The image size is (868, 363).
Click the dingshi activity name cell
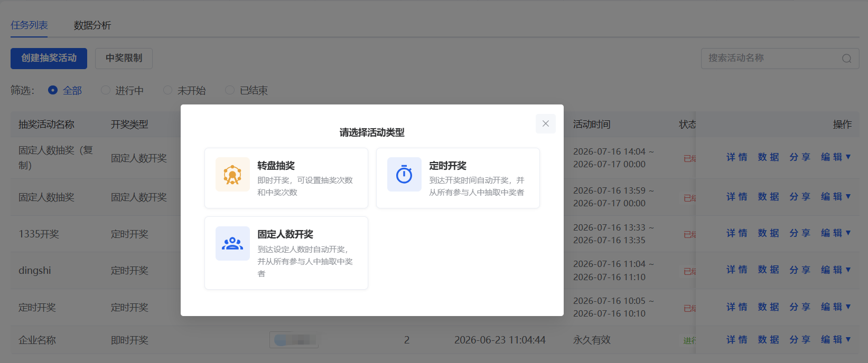35,271
